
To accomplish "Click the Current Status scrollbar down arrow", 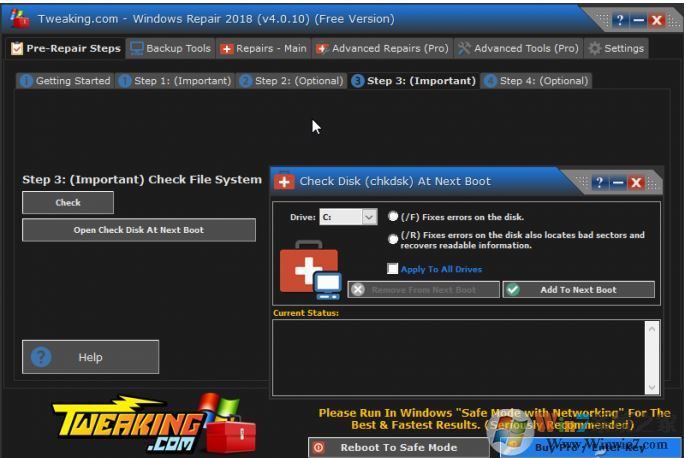I will pyautogui.click(x=652, y=387).
